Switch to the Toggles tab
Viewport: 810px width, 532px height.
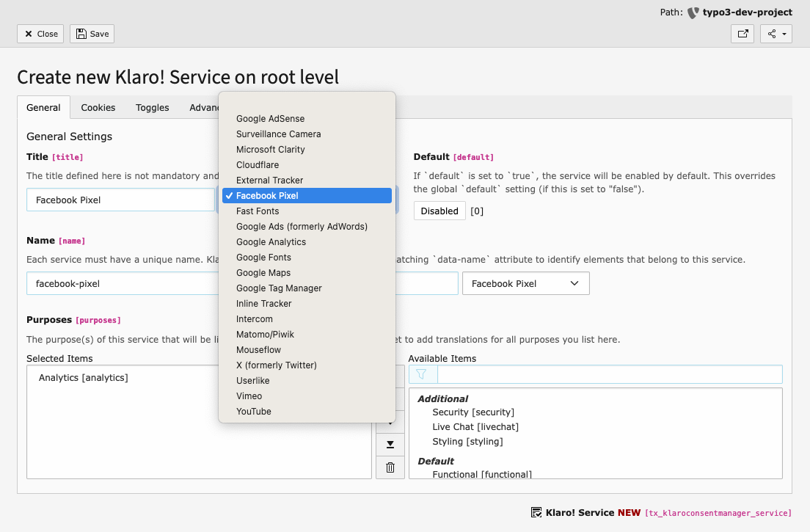click(152, 108)
